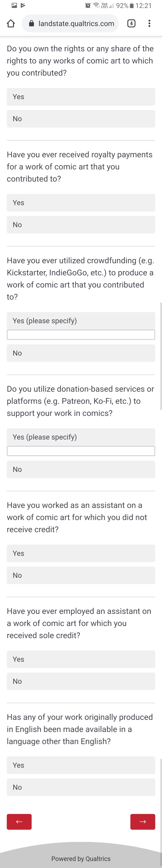Image resolution: width=162 pixels, height=868 pixels.
Task: Go to next survey page with right arrow
Action: pos(143,822)
